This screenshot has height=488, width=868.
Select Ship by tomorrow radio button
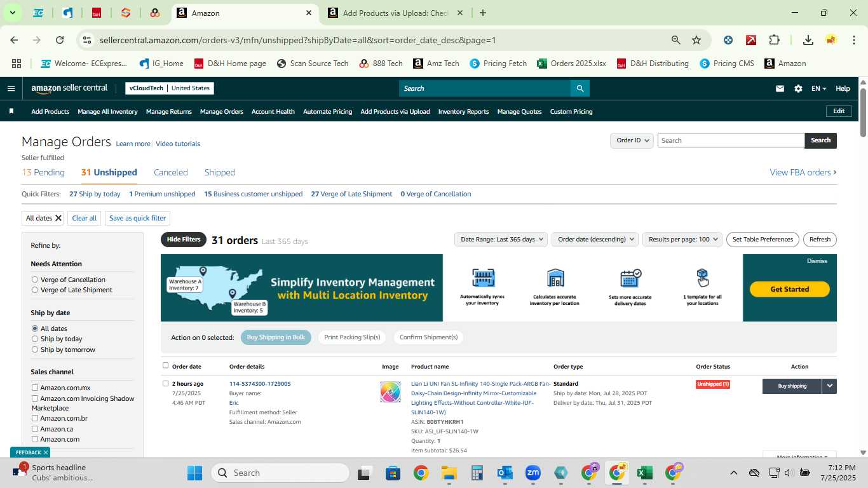tap(35, 349)
